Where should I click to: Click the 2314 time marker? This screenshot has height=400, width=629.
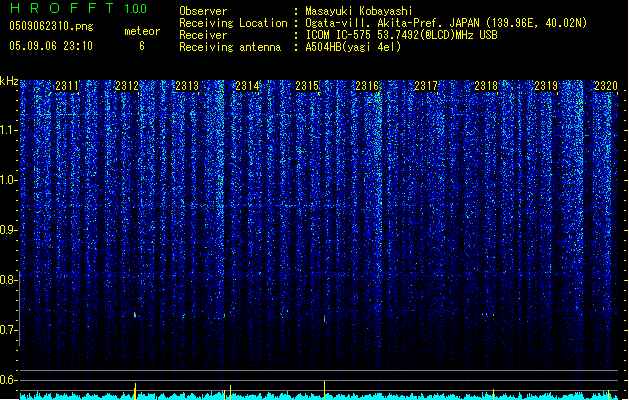click(x=247, y=86)
